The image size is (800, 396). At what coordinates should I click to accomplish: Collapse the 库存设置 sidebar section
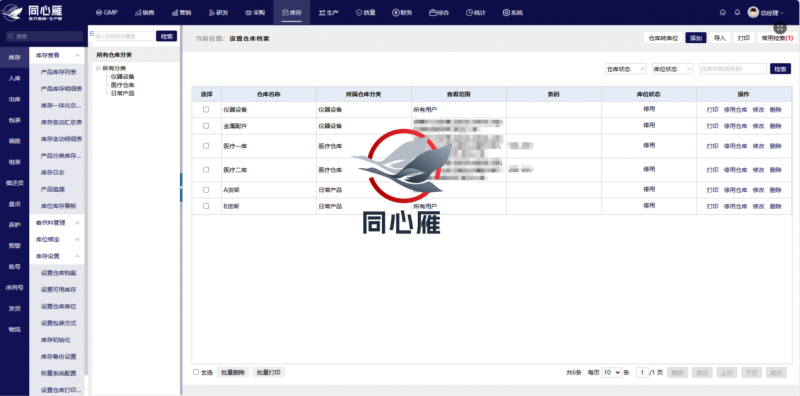[x=77, y=256]
